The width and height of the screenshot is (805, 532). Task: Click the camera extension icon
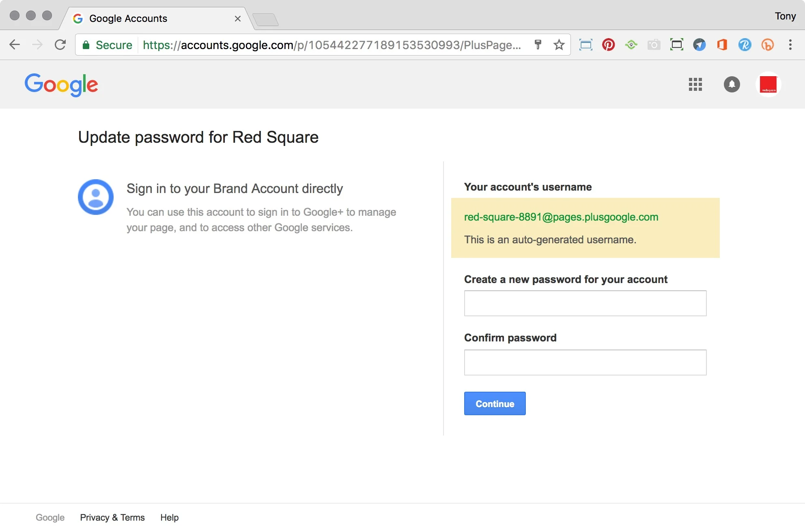click(654, 45)
